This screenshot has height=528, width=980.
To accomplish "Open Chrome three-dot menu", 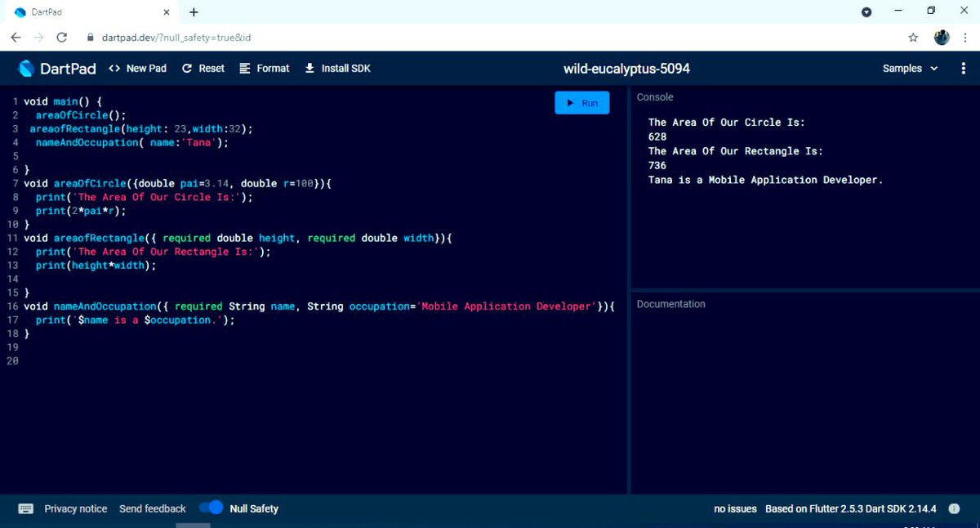I will coord(964,38).
